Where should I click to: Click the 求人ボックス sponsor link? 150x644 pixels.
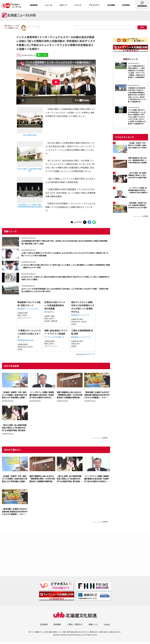[90, 354]
